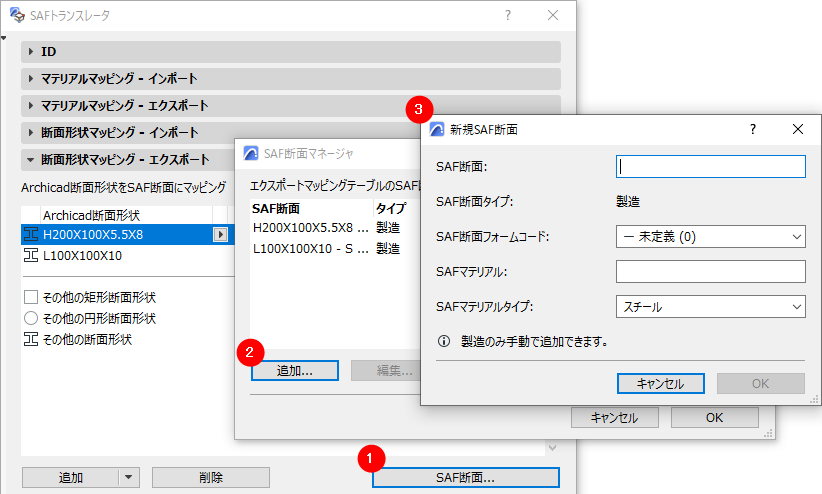Click the rectangle icon for その他の矩形断面形状
The height and width of the screenshot is (494, 822).
click(x=31, y=297)
